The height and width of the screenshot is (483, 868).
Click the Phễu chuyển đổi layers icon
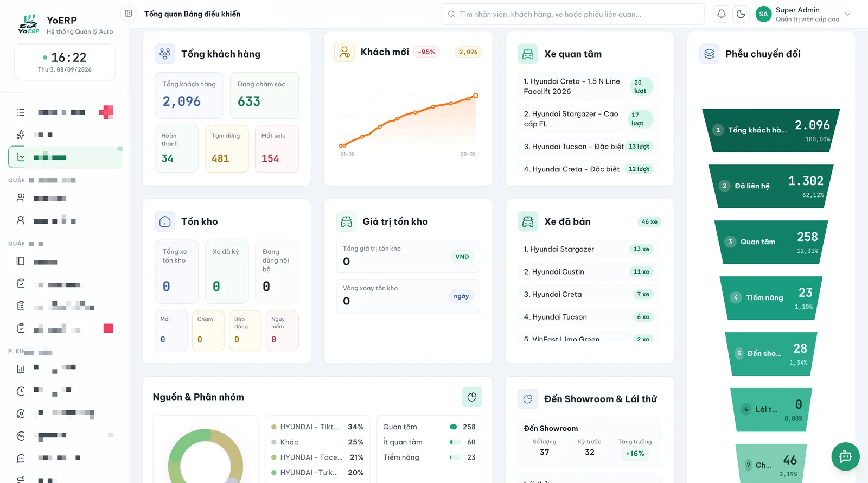(709, 54)
